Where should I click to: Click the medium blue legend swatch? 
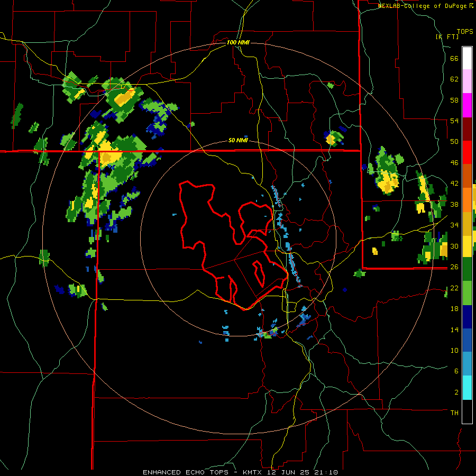click(467, 340)
